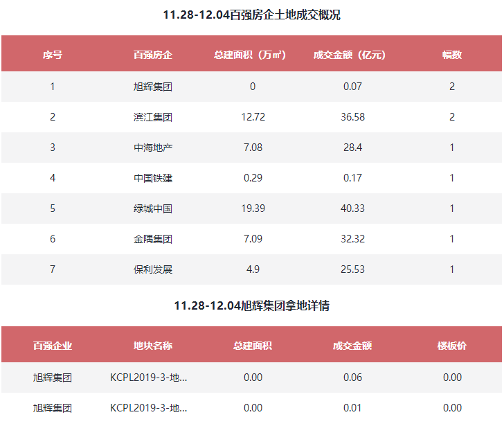This screenshot has height=426, width=504.
Task: Select the 绿城中国 company cell
Action: tap(152, 208)
